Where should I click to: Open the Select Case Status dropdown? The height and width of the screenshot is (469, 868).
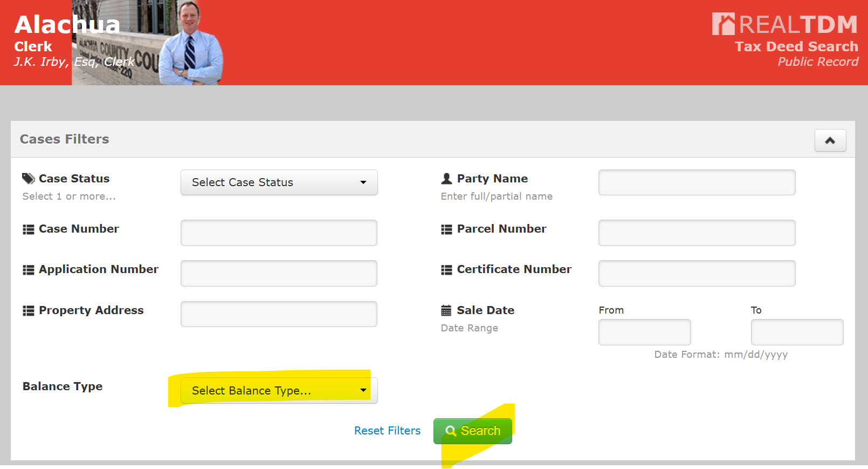click(x=279, y=182)
